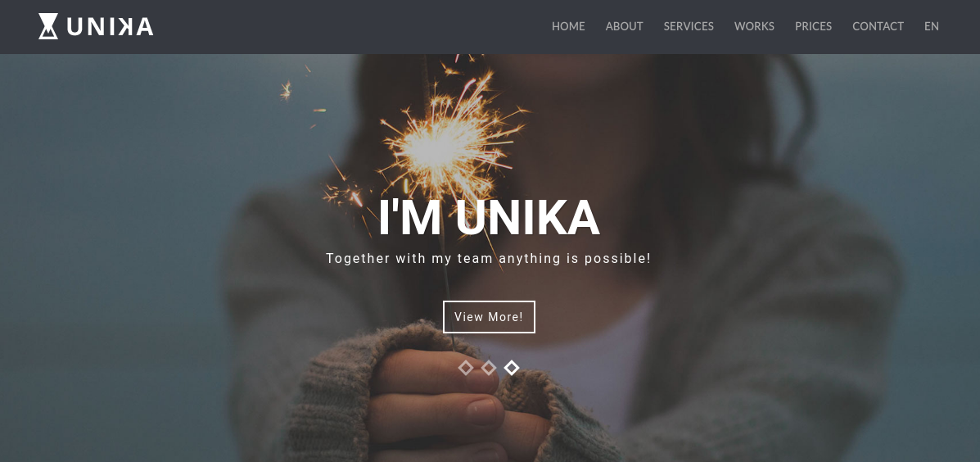
Task: Select the first diamond slide indicator
Action: [466, 368]
